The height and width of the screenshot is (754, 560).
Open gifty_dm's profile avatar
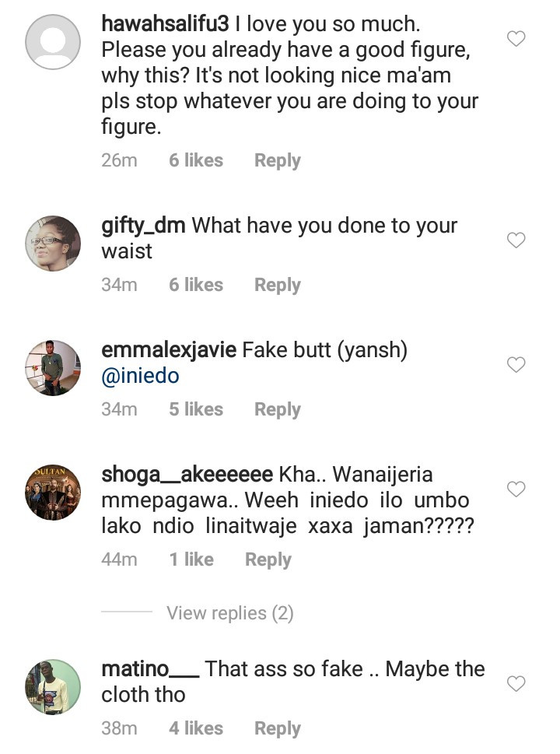pos(53,243)
